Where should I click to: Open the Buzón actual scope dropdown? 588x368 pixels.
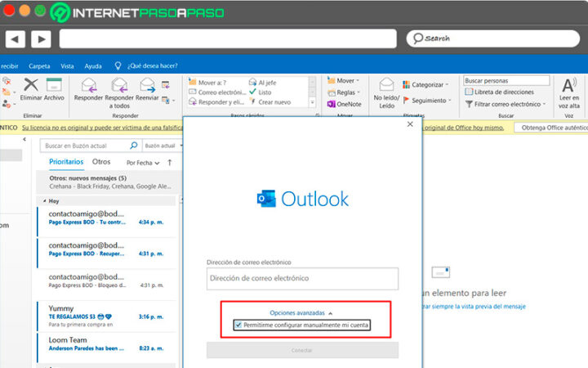(163, 146)
